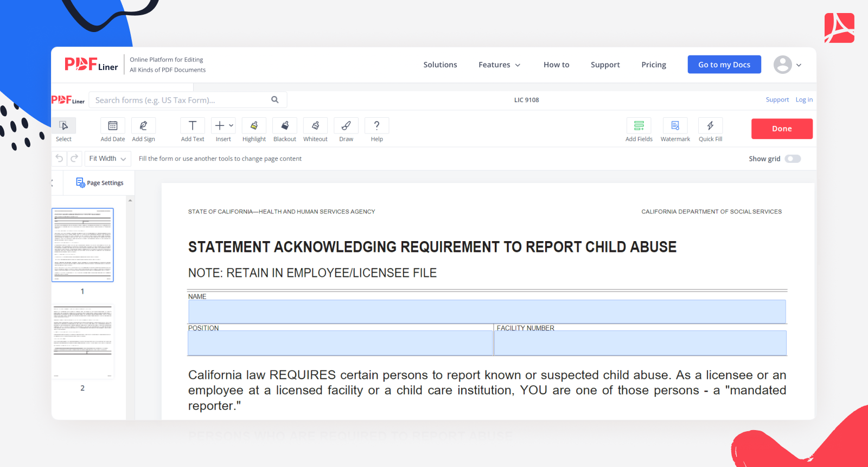Click the red PDF corner icon

tap(839, 28)
